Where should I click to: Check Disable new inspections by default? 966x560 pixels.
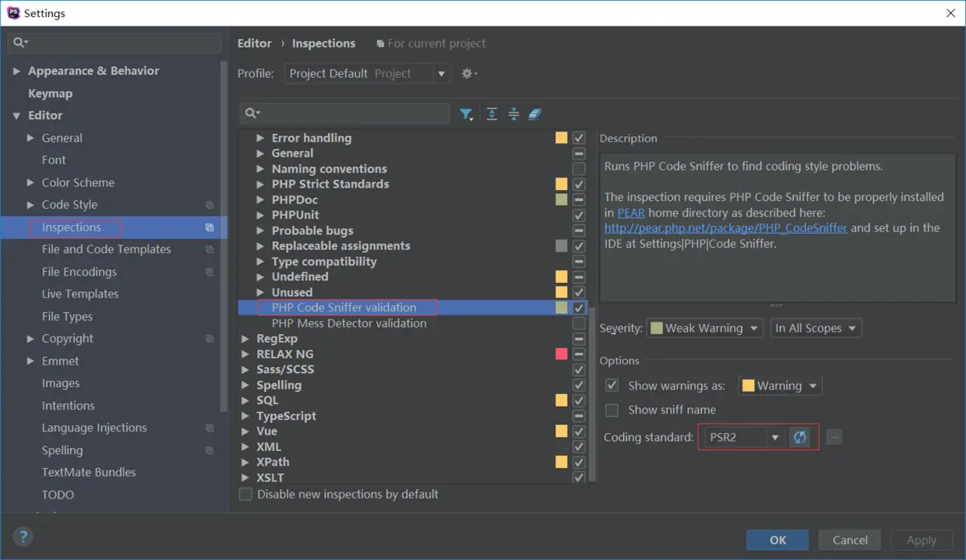click(245, 495)
